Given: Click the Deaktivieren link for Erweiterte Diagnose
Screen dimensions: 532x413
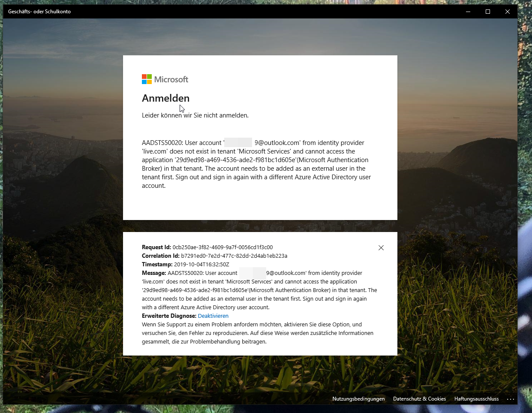Looking at the screenshot, I should click(213, 316).
